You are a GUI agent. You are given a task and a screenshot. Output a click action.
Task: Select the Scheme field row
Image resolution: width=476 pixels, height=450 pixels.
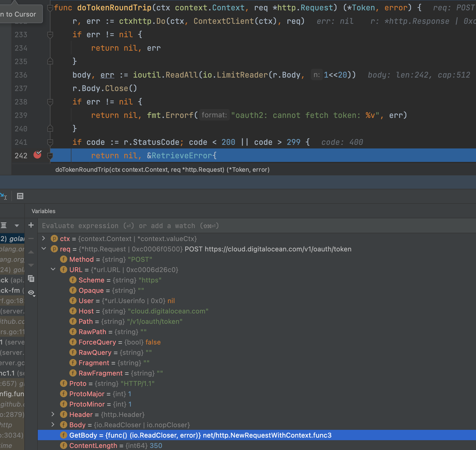257,280
